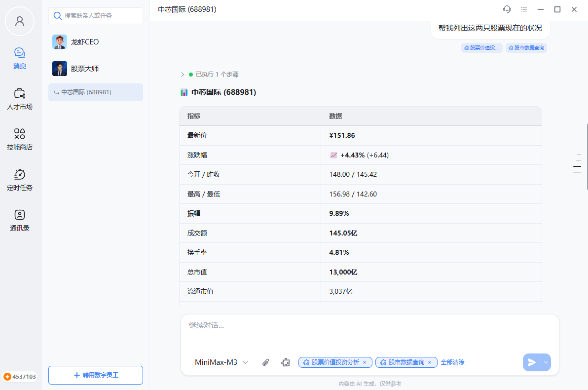Click the +4.43% (+6.44) change value
This screenshot has width=588, height=390.
tap(365, 155)
